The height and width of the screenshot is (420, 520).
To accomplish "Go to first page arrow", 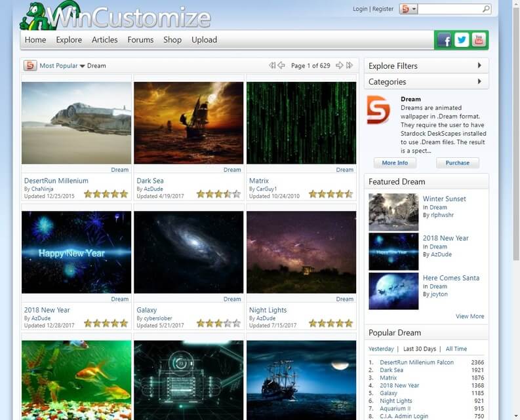I will [x=272, y=66].
